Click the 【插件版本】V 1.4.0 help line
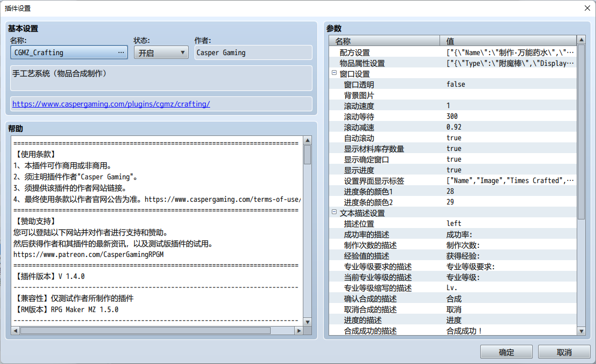 pos(49,276)
